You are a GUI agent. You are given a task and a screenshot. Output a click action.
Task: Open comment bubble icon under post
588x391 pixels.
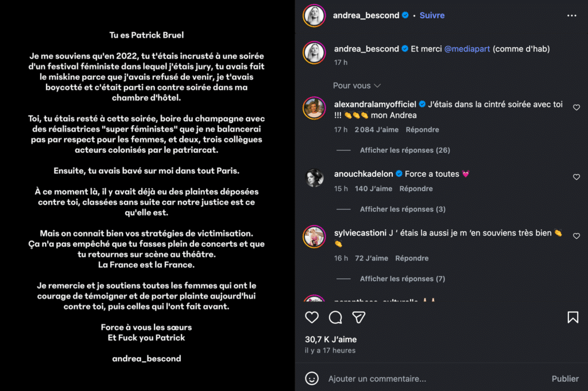click(335, 318)
